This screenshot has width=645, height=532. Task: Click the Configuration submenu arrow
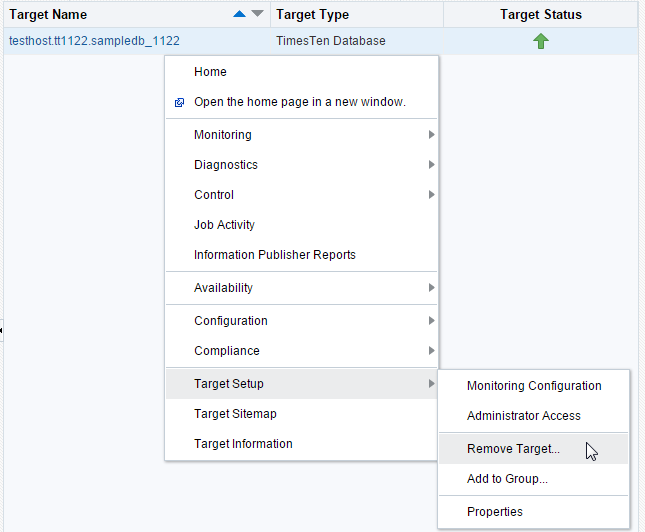pyautogui.click(x=431, y=321)
